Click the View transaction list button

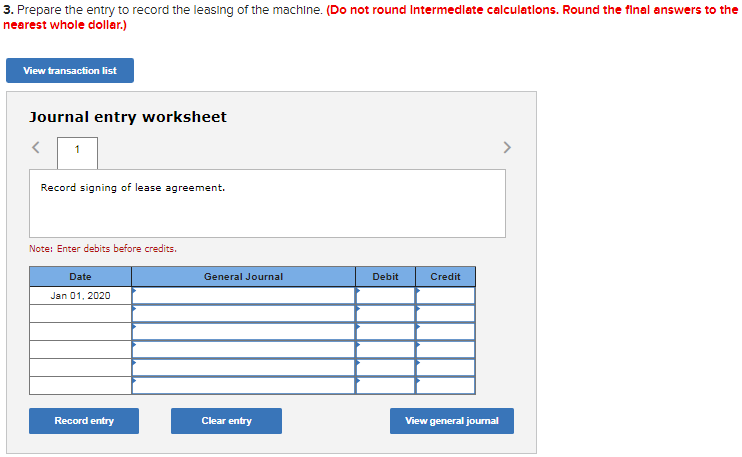70,70
